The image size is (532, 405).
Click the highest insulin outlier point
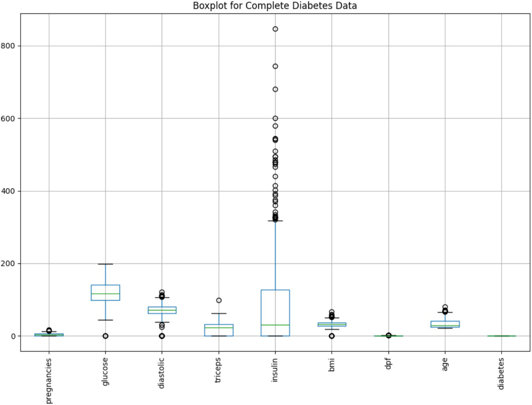click(x=275, y=29)
